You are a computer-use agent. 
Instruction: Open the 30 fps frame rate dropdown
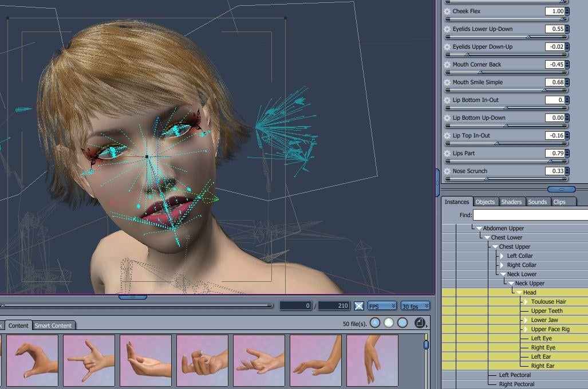415,306
